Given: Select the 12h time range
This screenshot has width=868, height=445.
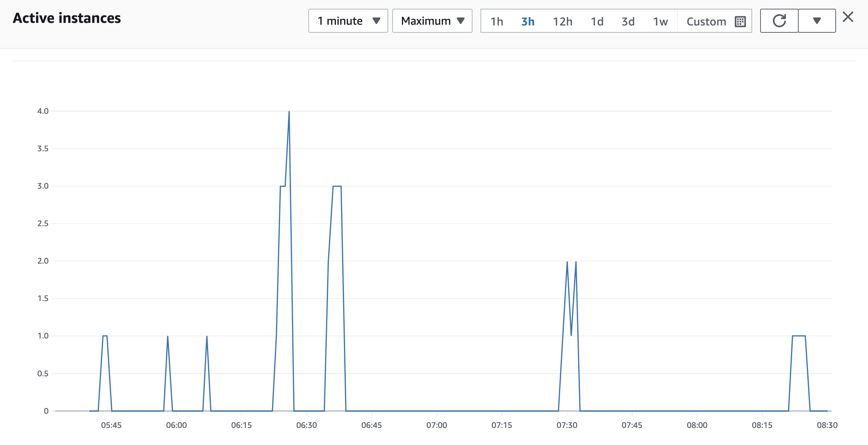Looking at the screenshot, I should click(x=563, y=21).
